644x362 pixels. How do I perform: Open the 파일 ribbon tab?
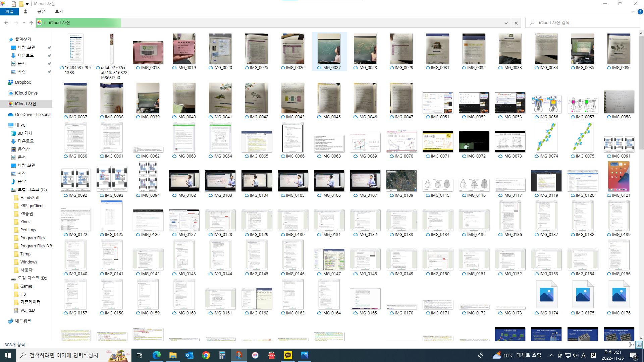coord(9,11)
